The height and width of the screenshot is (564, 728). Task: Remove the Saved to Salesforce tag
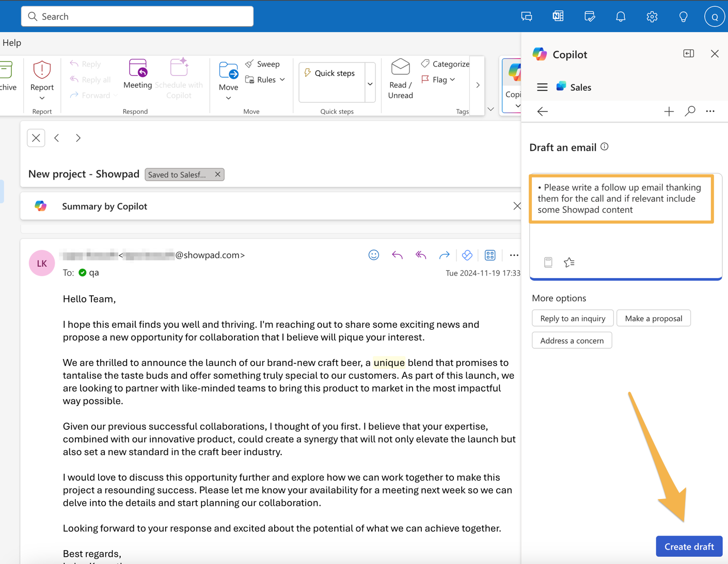click(218, 174)
